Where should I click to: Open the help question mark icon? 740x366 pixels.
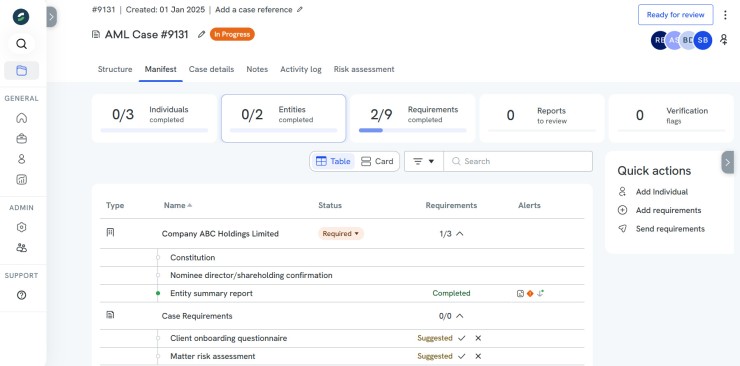pyautogui.click(x=21, y=295)
